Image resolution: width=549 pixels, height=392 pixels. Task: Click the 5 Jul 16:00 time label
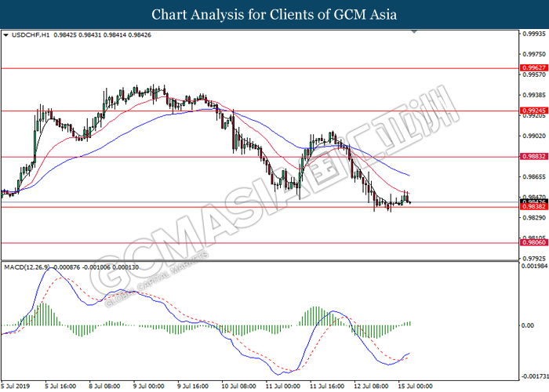[x=60, y=386]
